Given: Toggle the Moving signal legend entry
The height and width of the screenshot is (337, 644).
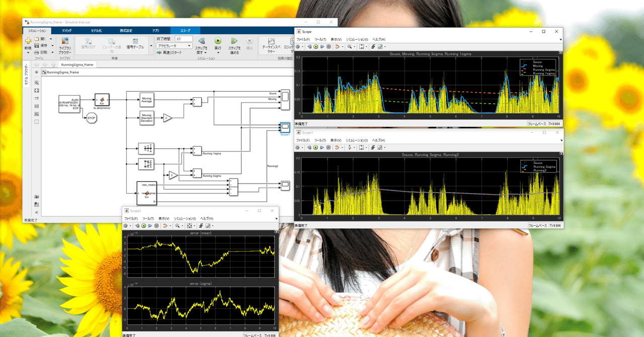Looking at the screenshot, I should tap(538, 66).
